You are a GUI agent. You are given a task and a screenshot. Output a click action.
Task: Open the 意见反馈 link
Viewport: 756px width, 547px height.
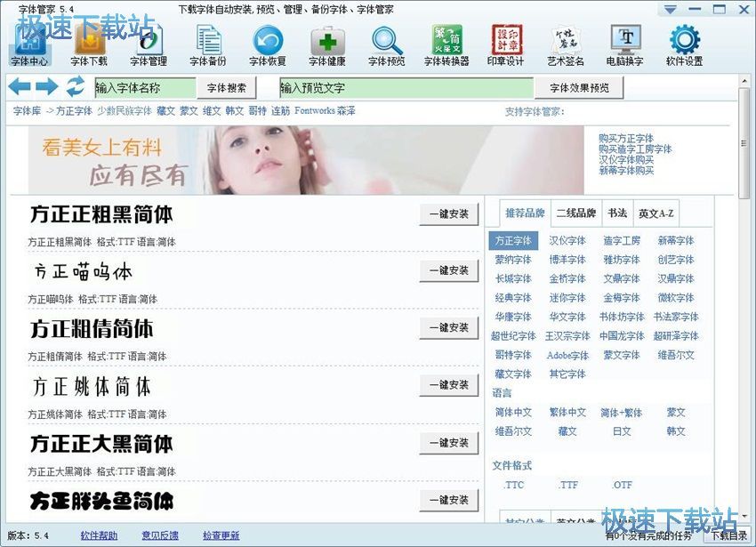tap(160, 535)
